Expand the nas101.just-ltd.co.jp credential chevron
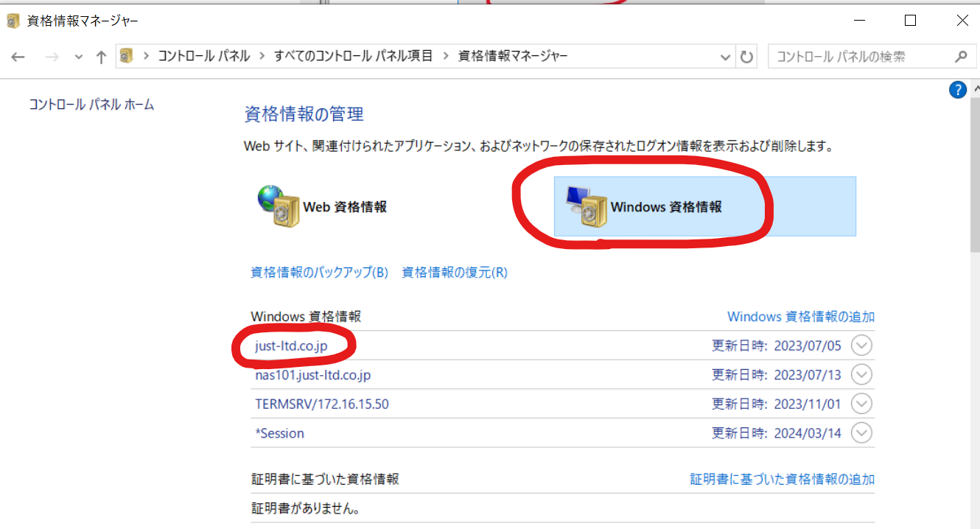The height and width of the screenshot is (529, 980). (x=861, y=374)
